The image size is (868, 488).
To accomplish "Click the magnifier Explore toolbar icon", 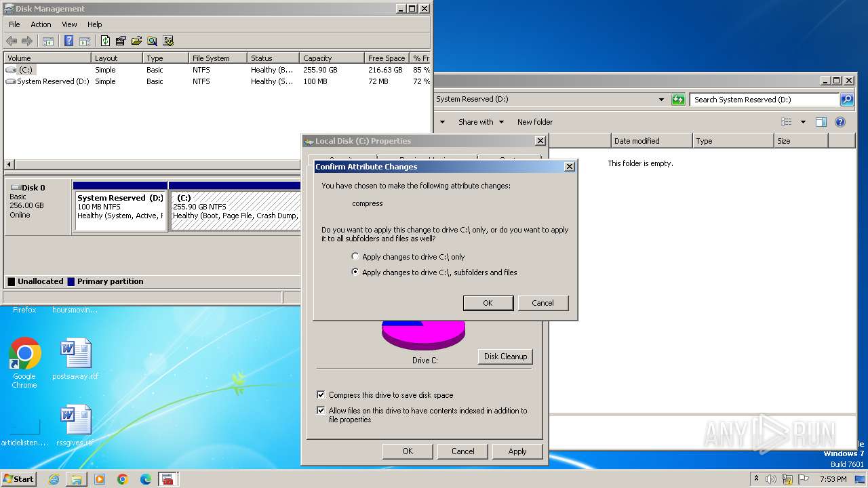I will [x=152, y=41].
